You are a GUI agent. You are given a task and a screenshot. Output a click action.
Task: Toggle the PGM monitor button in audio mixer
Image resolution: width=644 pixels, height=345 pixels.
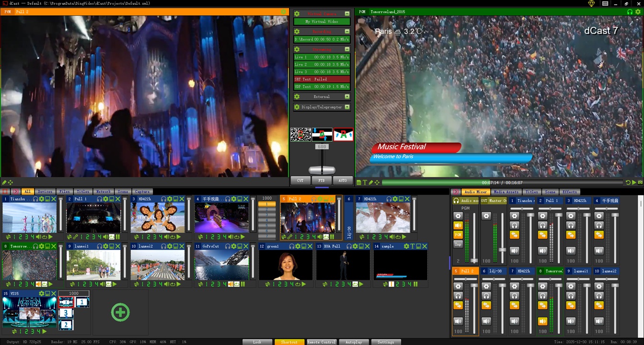click(458, 235)
